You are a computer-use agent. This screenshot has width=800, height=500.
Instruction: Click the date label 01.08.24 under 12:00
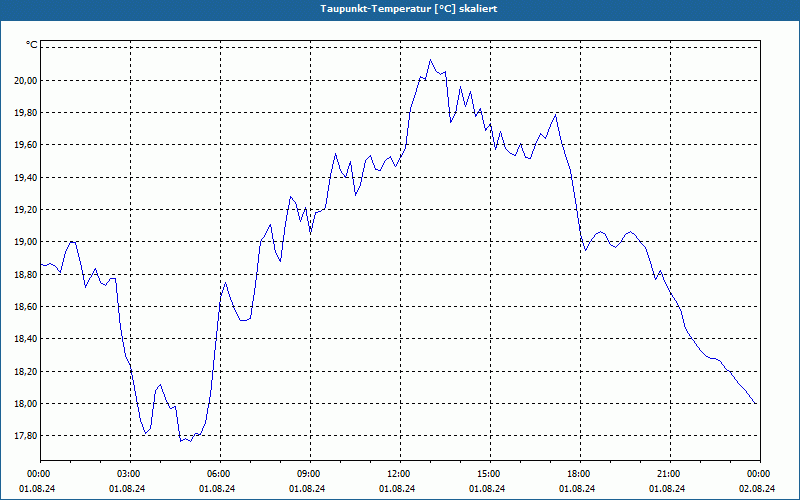tap(397, 488)
